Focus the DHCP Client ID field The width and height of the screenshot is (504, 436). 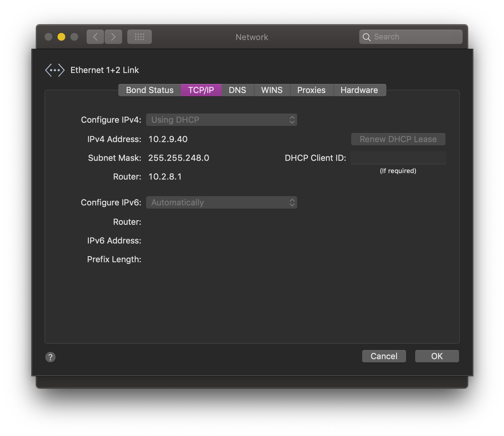[x=398, y=158]
